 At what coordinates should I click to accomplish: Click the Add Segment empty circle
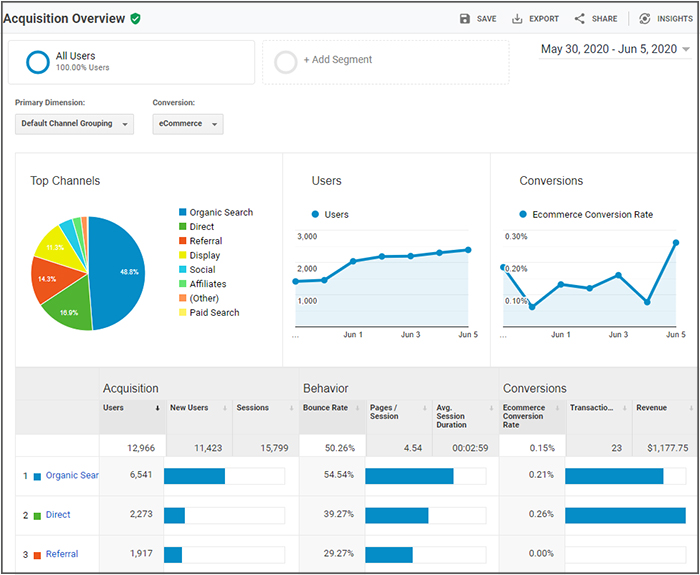[x=286, y=62]
